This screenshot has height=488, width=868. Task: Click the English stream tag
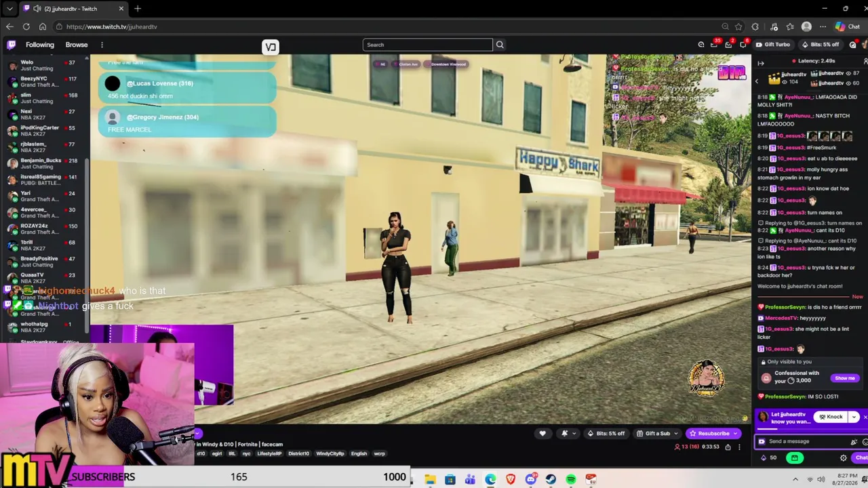click(x=359, y=454)
